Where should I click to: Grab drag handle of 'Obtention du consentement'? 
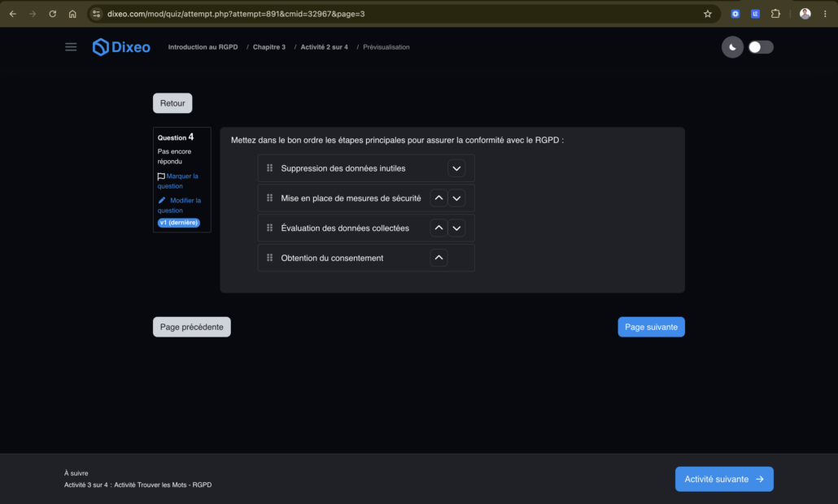pyautogui.click(x=269, y=258)
